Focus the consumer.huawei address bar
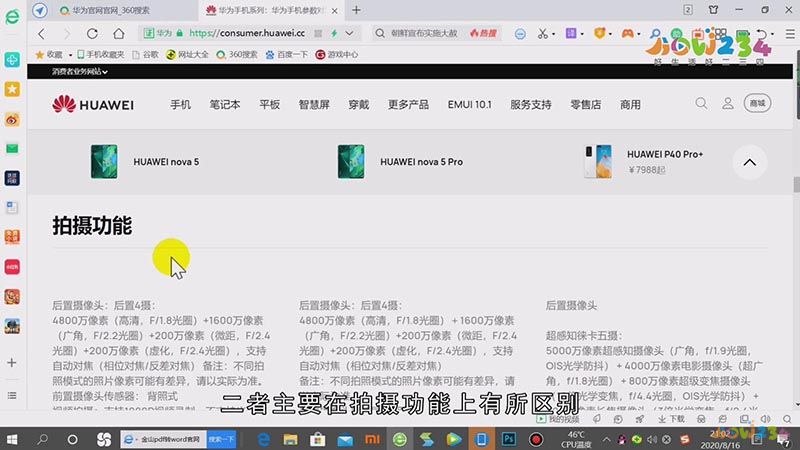This screenshot has height=450, width=800. pos(247,33)
